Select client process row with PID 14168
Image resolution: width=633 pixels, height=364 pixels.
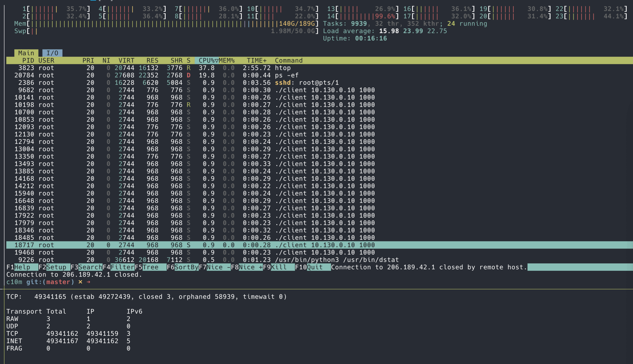[x=320, y=179]
